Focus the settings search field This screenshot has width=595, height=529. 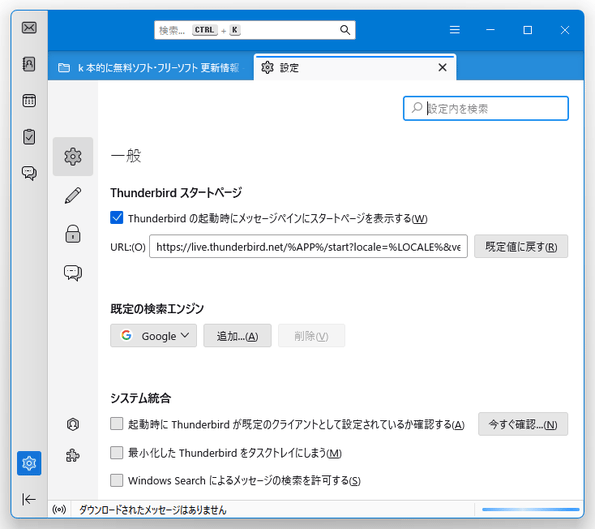(x=486, y=109)
